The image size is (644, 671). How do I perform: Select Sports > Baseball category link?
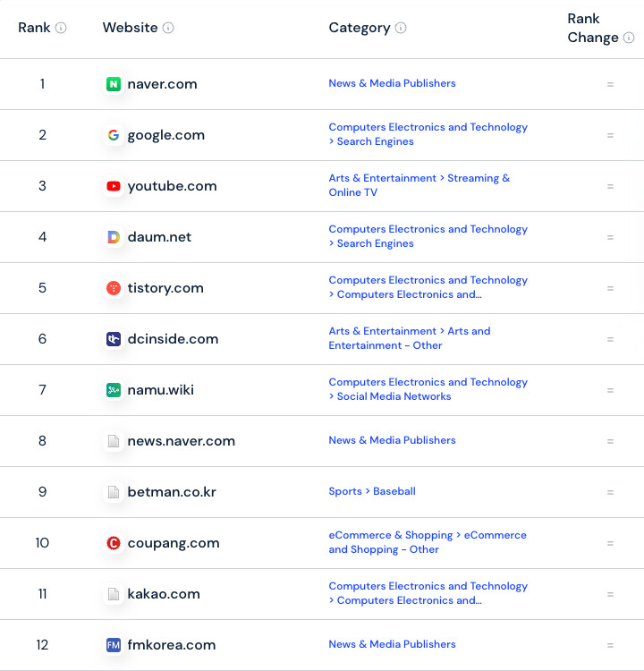pyautogui.click(x=372, y=491)
